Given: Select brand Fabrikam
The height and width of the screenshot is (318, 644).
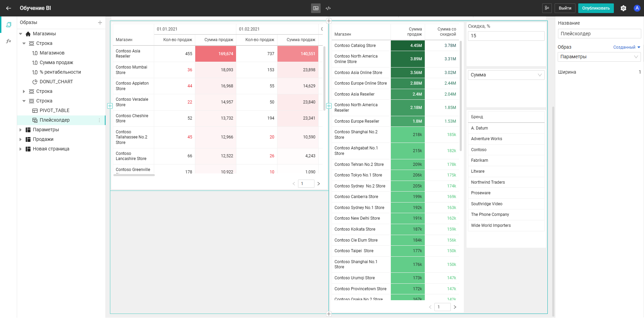Looking at the screenshot, I should click(506, 161).
